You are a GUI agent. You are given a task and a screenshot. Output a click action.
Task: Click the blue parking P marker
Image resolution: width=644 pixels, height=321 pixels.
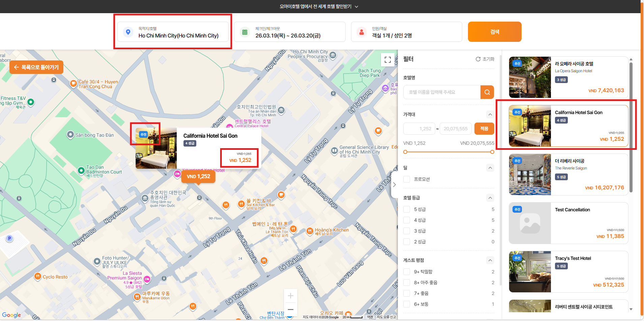(x=9, y=239)
